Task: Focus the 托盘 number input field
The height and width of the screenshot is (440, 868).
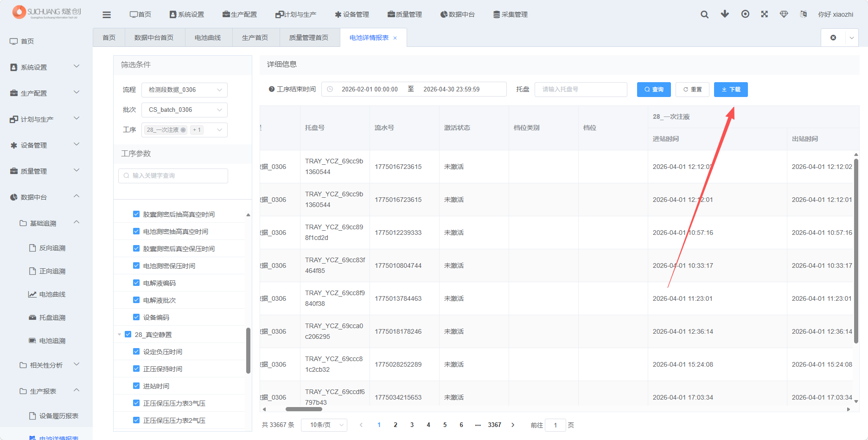Action: pyautogui.click(x=581, y=89)
